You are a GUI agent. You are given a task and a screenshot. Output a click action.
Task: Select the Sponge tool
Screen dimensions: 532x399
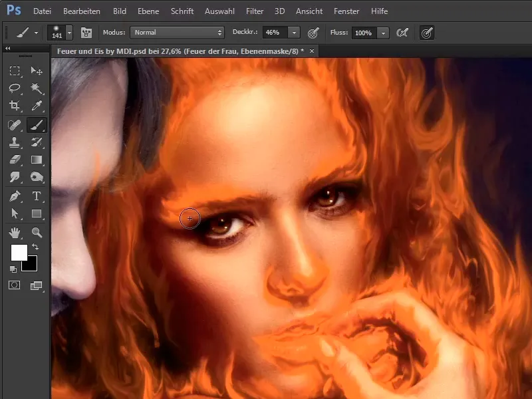[x=37, y=177]
